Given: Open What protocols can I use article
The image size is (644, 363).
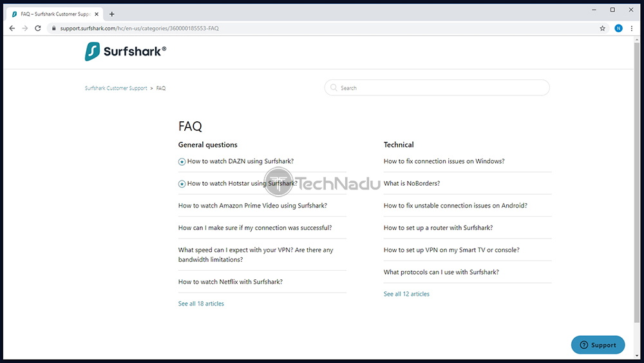Looking at the screenshot, I should 441,272.
